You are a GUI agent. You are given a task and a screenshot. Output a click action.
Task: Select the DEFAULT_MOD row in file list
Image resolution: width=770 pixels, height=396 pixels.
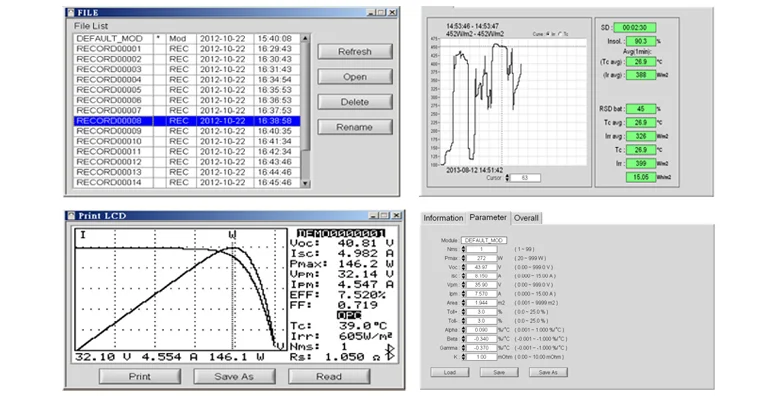(187, 38)
